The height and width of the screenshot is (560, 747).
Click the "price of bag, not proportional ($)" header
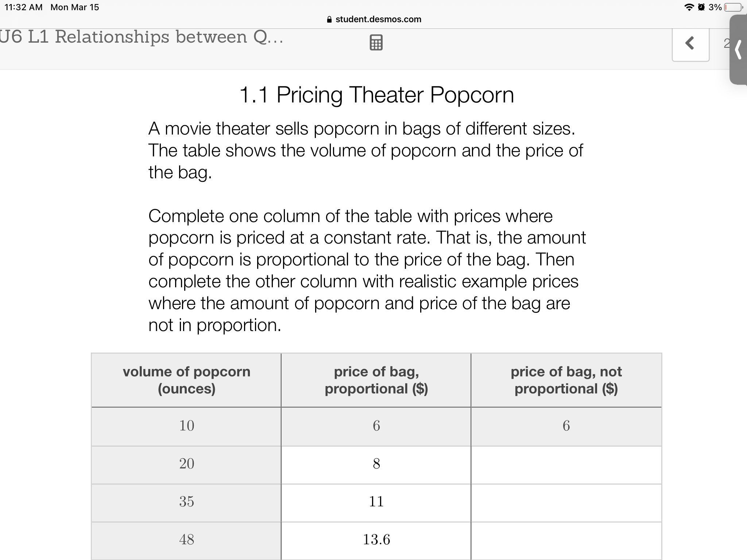pyautogui.click(x=566, y=380)
